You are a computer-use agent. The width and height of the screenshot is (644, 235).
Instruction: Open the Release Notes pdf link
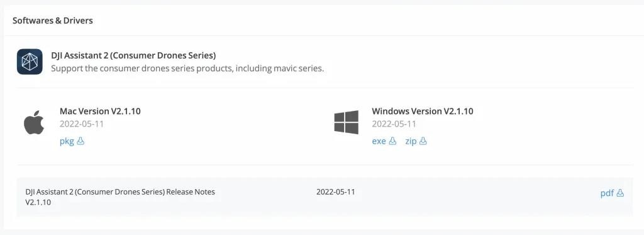click(x=607, y=193)
